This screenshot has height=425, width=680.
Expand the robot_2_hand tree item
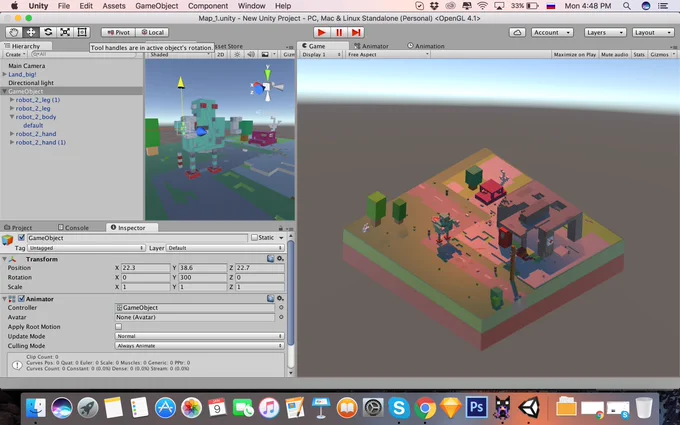[x=12, y=134]
